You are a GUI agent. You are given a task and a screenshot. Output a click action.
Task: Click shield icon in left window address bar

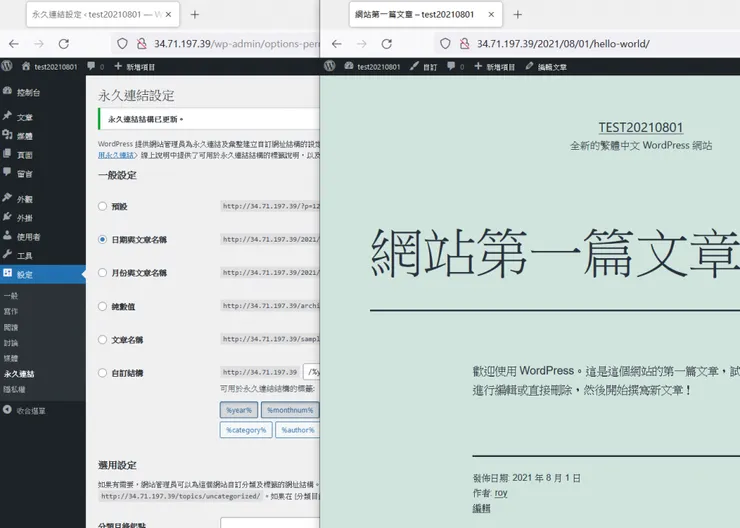click(x=122, y=44)
